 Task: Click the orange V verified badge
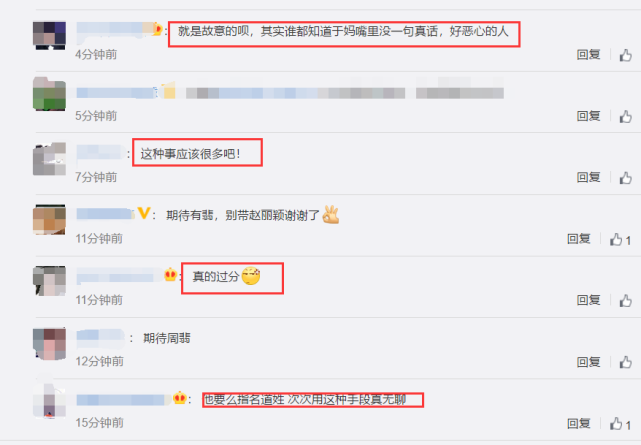(143, 213)
